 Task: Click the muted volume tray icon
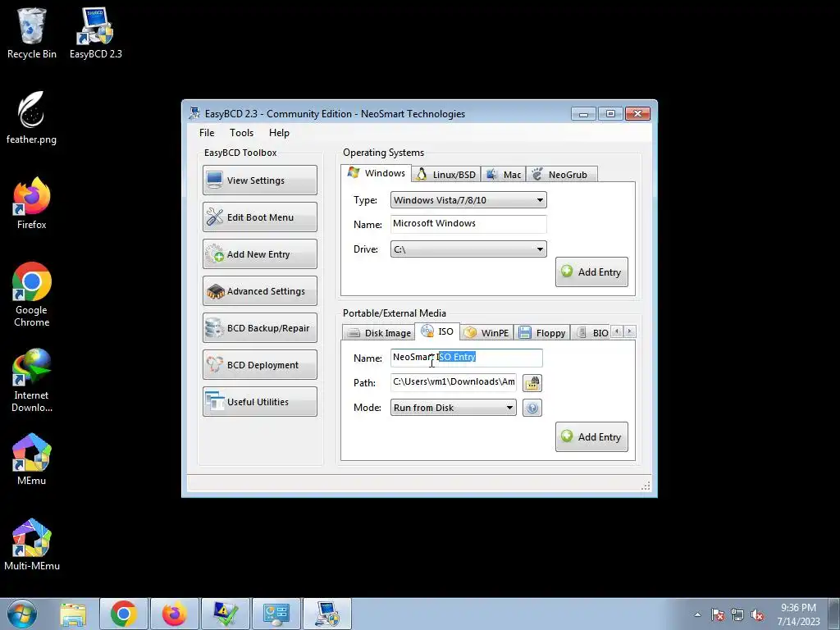757,615
